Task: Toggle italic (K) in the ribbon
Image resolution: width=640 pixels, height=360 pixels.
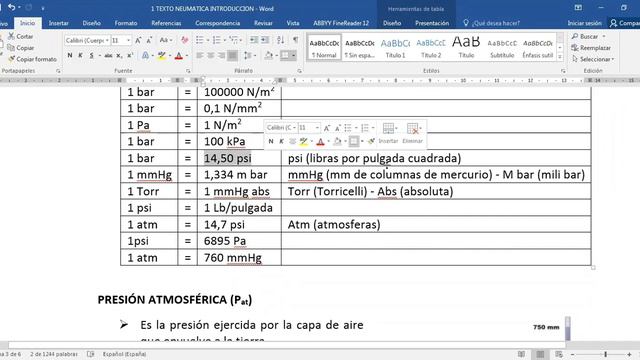Action: 80,56
